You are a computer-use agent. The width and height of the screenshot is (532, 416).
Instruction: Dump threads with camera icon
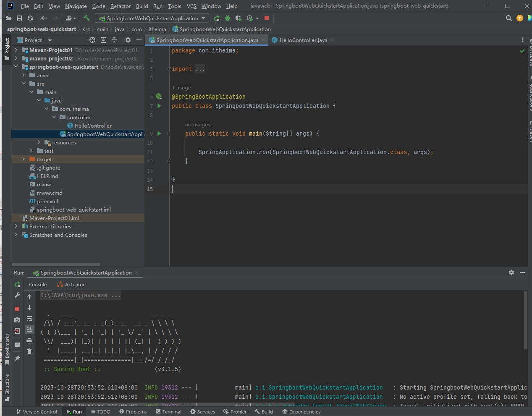click(17, 320)
